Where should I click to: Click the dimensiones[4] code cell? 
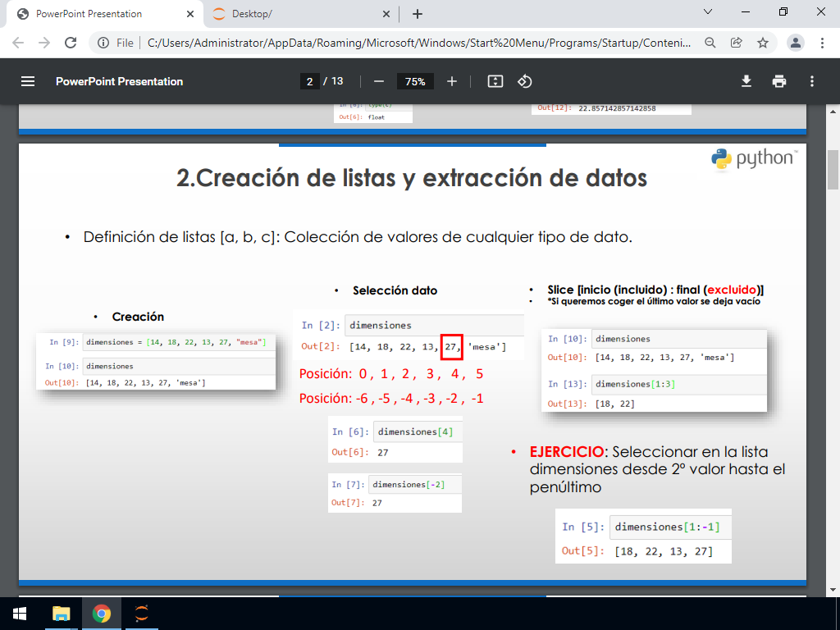pos(418,431)
